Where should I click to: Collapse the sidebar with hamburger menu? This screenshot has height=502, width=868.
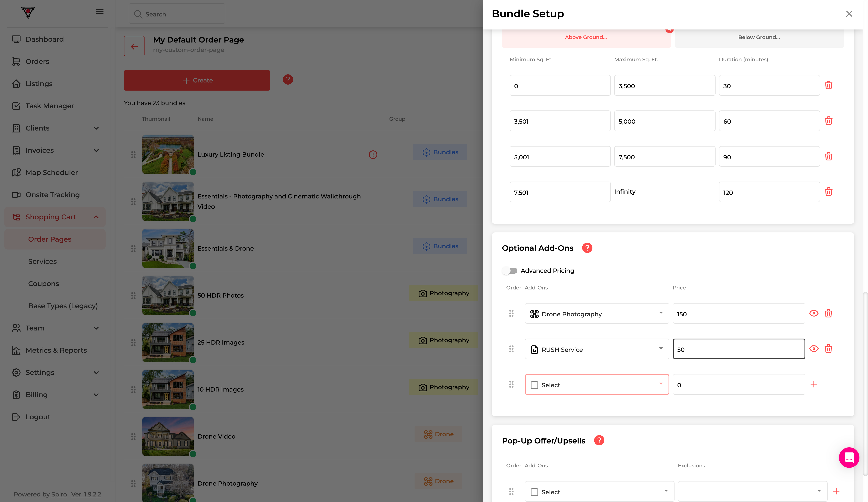click(x=100, y=12)
